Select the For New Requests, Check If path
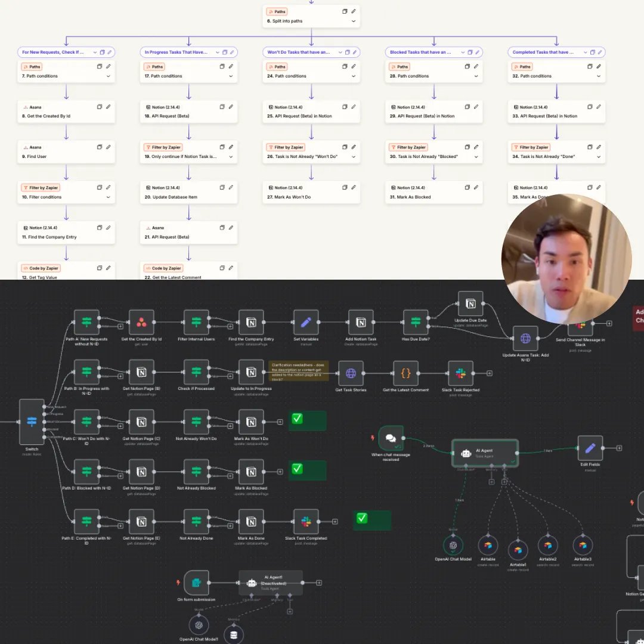 pos(52,52)
